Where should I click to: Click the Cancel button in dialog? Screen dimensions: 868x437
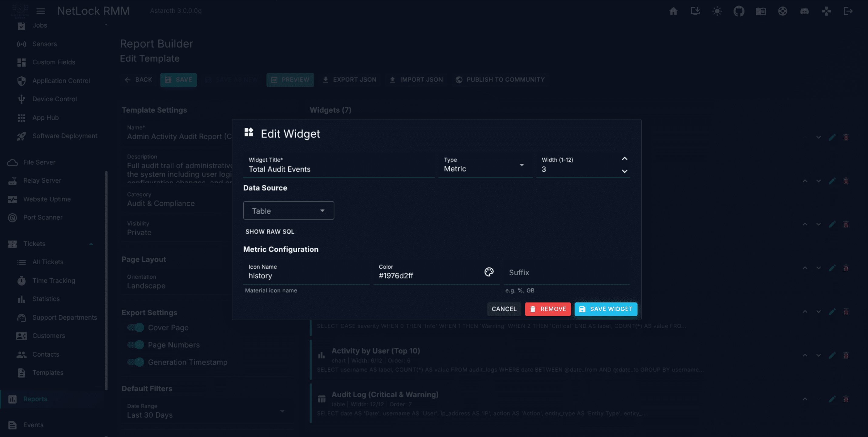coord(504,309)
